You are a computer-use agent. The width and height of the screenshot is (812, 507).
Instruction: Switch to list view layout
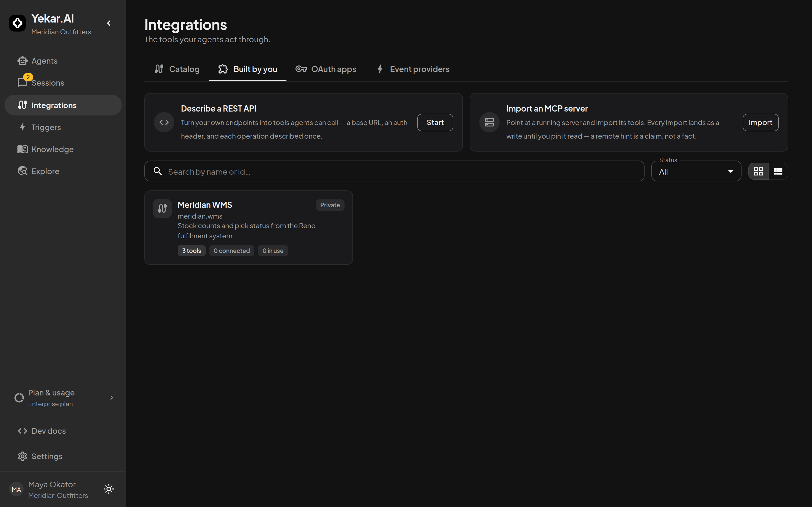(x=778, y=171)
